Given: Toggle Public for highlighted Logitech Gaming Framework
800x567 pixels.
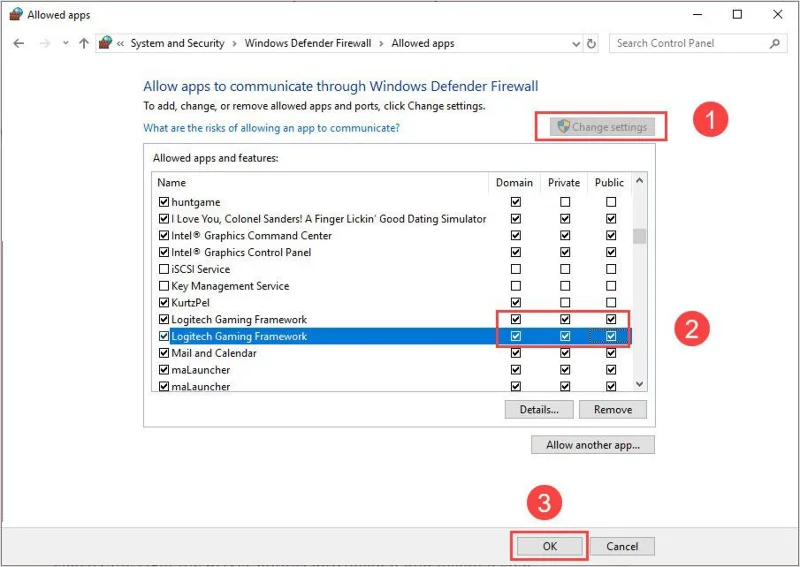Looking at the screenshot, I should click(611, 336).
